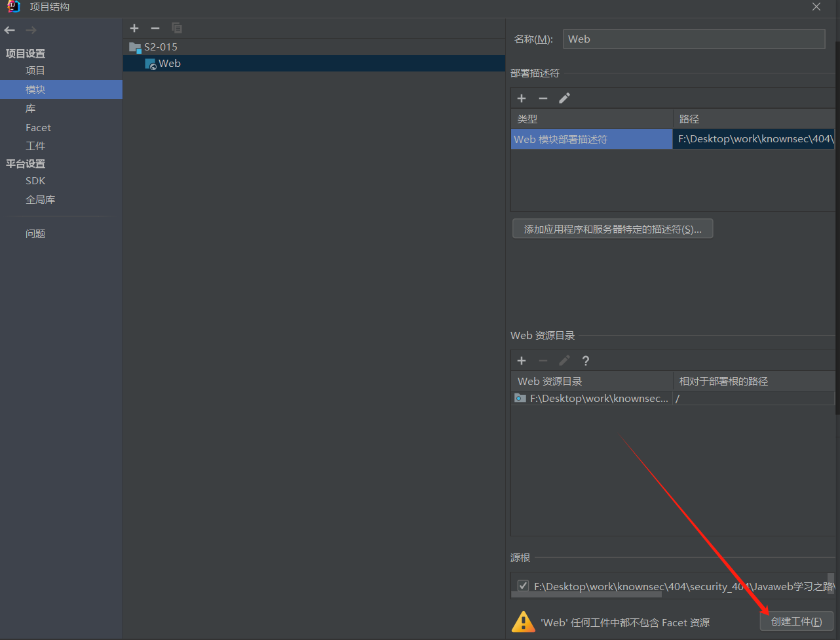Click the Web 资源目录 column header
Viewport: 840px width, 640px height.
pos(592,381)
